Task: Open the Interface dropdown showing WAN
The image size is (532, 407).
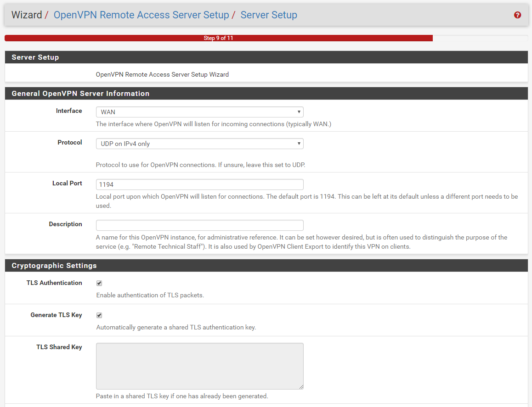Action: pos(199,112)
